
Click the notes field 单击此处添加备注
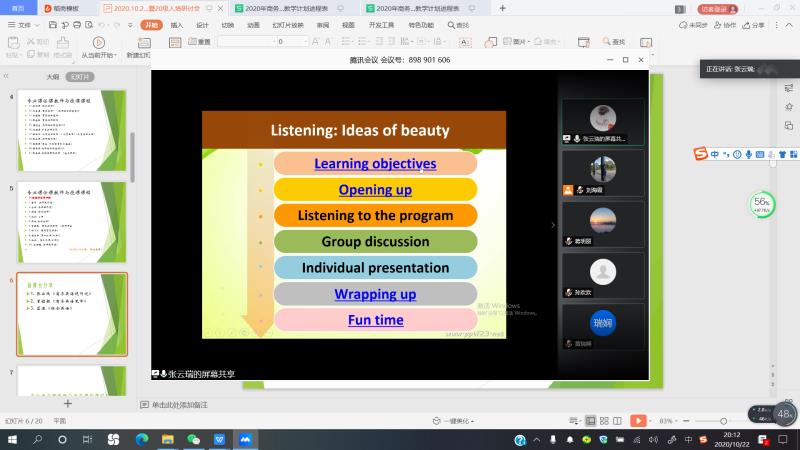pos(180,404)
